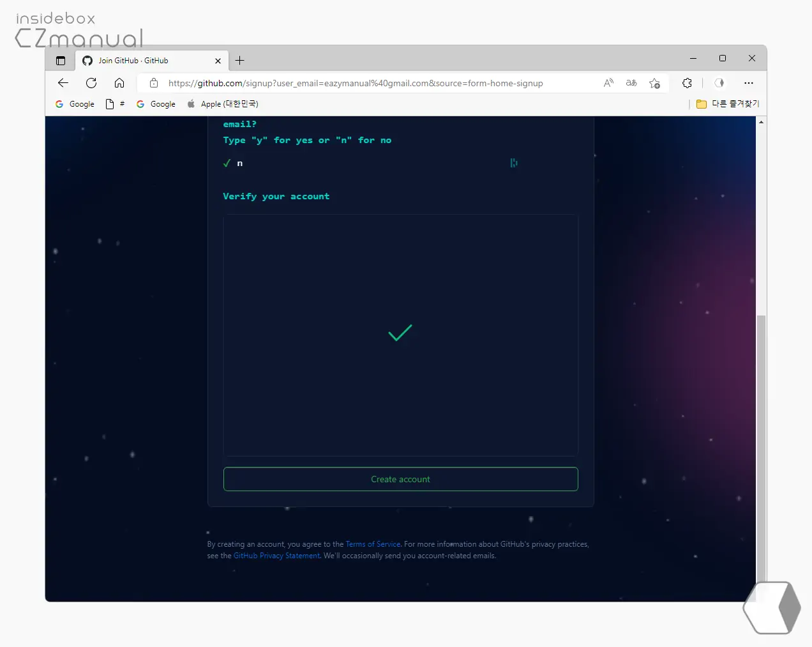
Task: Open the Apple (대한민국) bookmark
Action: click(222, 104)
